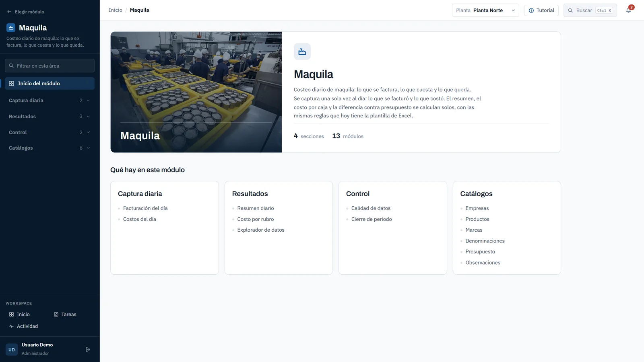Click the 13 módulos count

(x=348, y=136)
